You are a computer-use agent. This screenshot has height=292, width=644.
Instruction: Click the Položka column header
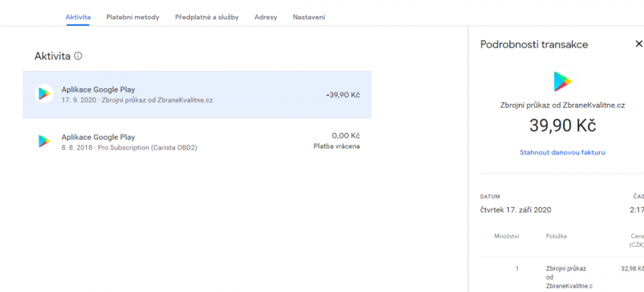click(x=556, y=237)
